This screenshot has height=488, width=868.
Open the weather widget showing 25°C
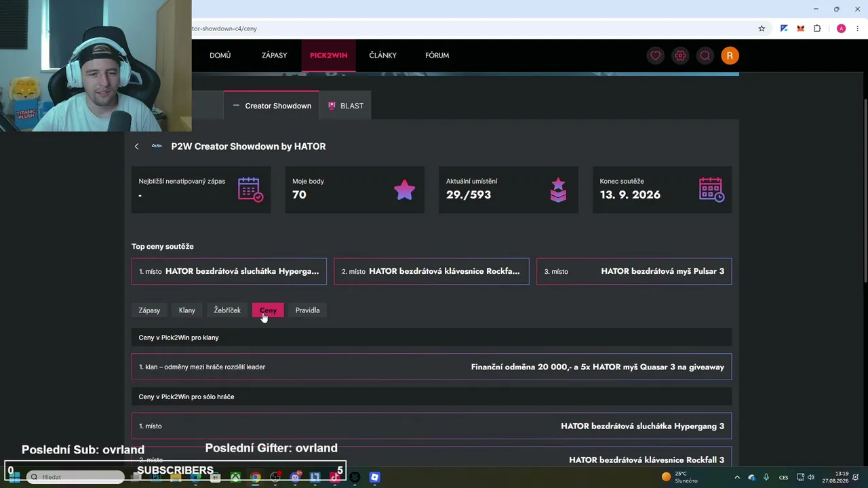tap(680, 477)
